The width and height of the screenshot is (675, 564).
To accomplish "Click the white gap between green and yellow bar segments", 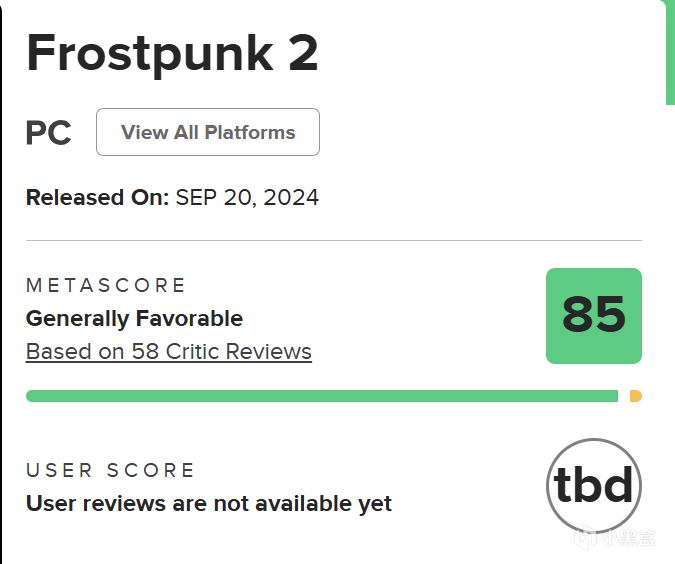I will pos(624,396).
